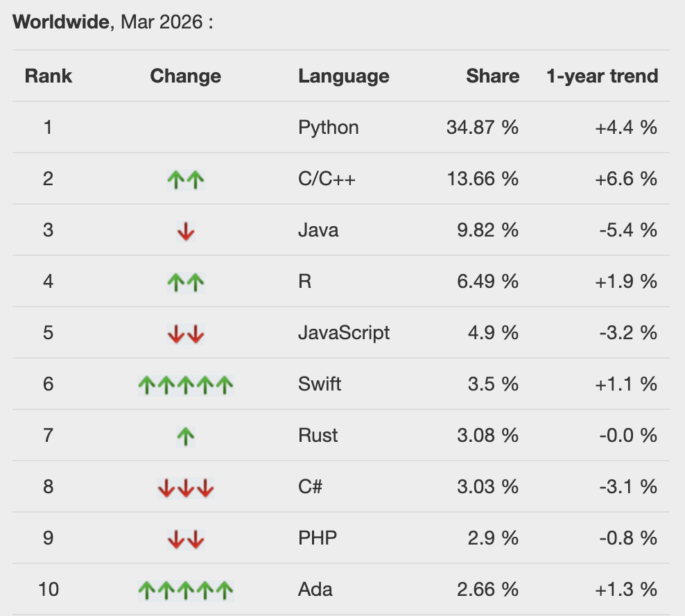Click the red down arrows in PHP row
The width and height of the screenshot is (685, 616).
186,539
